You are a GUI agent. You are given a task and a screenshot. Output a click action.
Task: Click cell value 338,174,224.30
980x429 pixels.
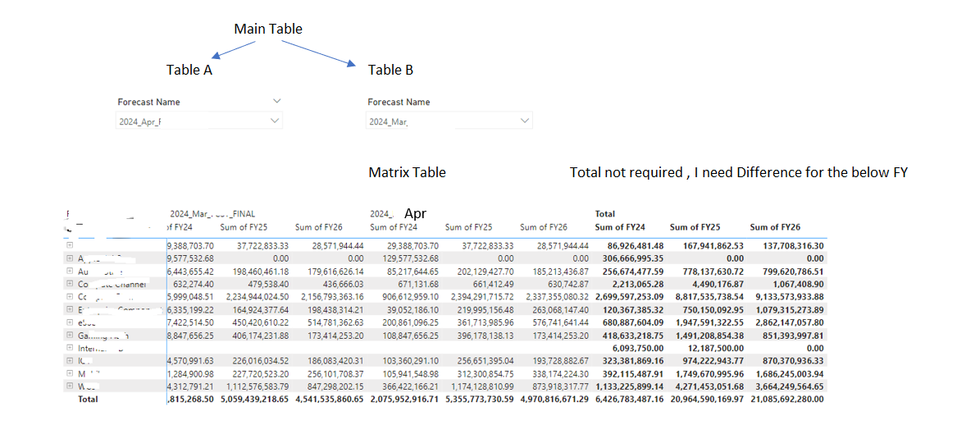coord(556,373)
